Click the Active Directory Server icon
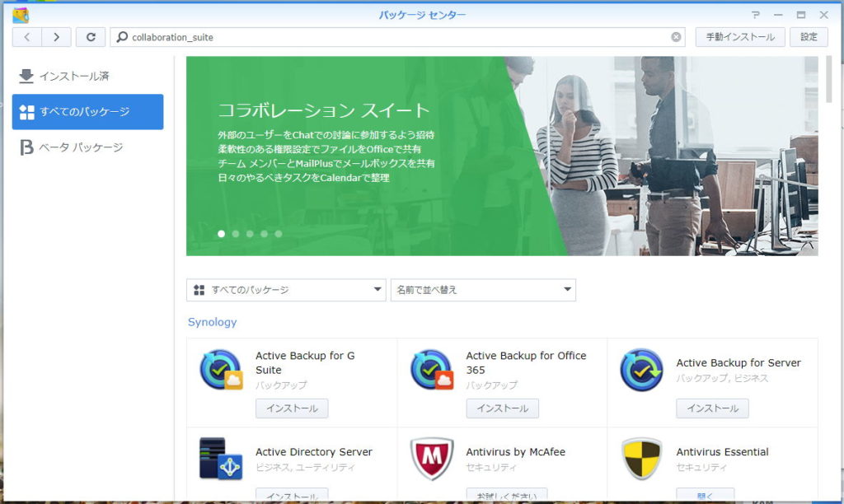This screenshot has height=504, width=844. point(221,459)
